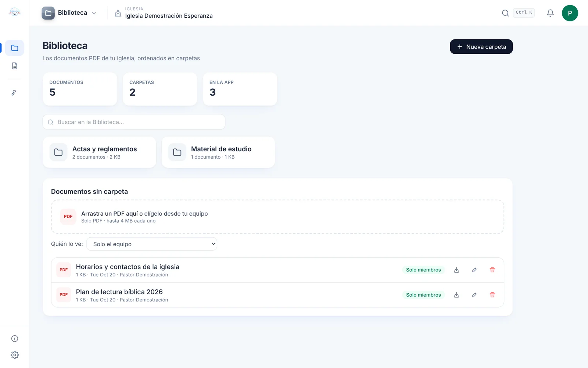The height and width of the screenshot is (368, 588).
Task: Click the Nueva carpeta button
Action: click(481, 47)
